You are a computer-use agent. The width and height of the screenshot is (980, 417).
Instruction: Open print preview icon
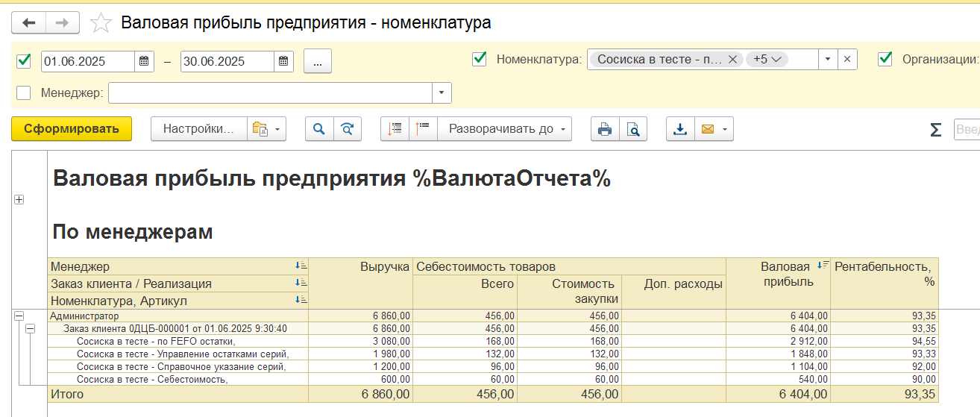[632, 129]
